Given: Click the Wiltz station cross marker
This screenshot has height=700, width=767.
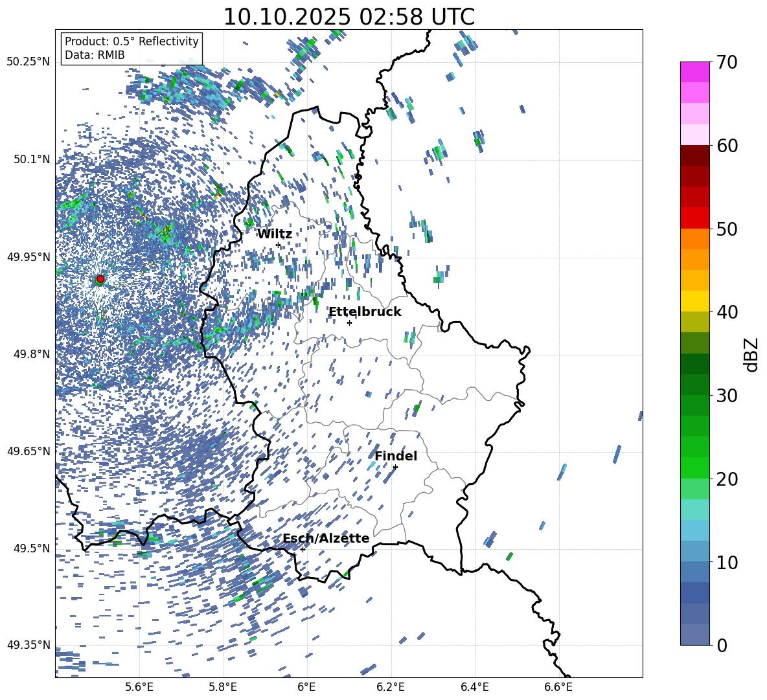Looking at the screenshot, I should click(x=278, y=245).
